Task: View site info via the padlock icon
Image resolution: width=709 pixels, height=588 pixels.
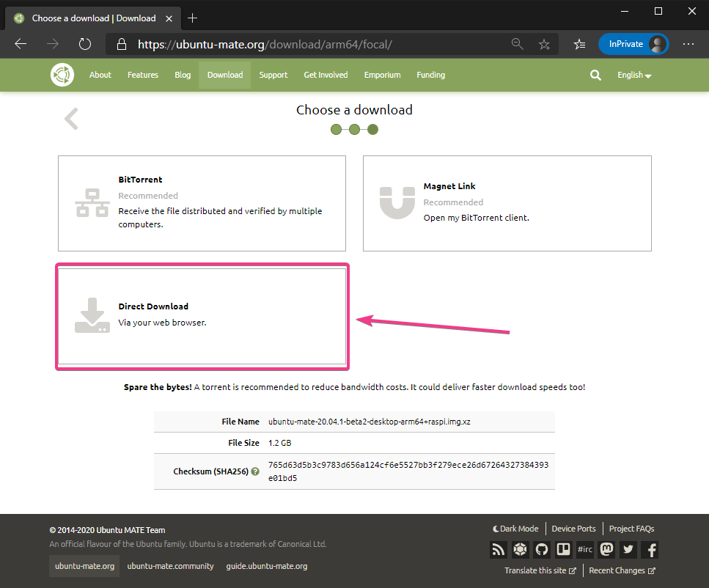Action: click(x=121, y=44)
